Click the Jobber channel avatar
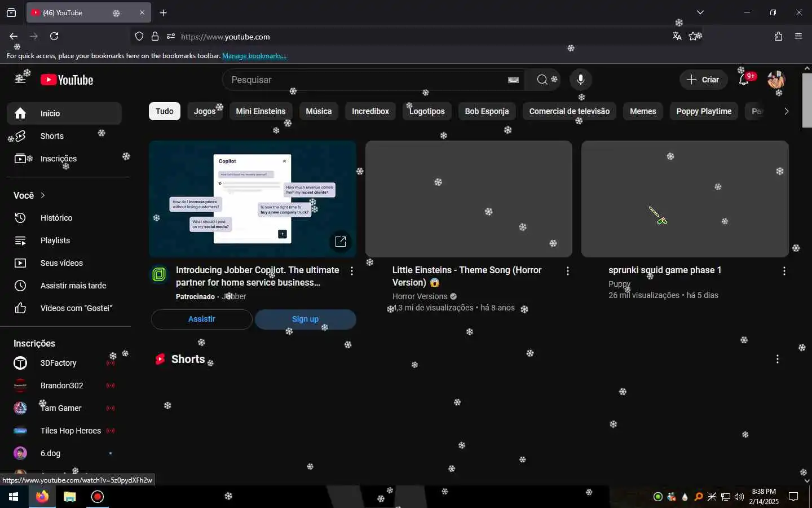This screenshot has height=508, width=812. 160,274
